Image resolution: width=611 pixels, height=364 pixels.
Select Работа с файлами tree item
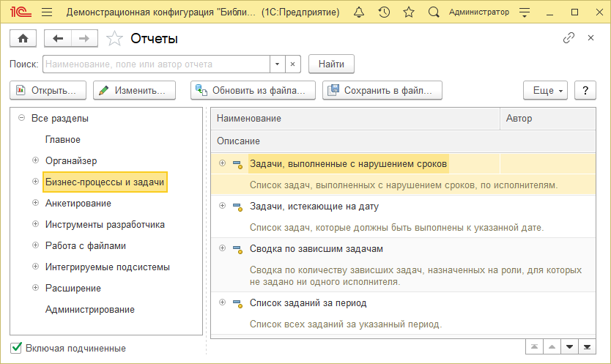click(85, 245)
